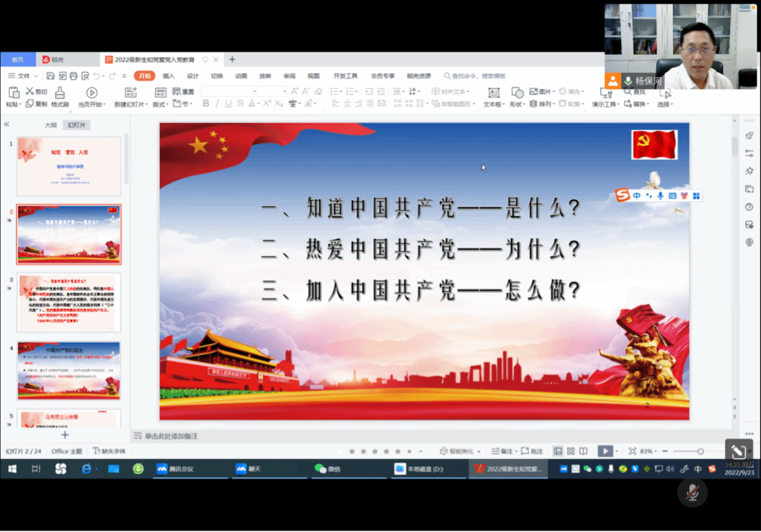761x532 pixels.
Task: Toggle Italic formatting
Action: coord(217,103)
